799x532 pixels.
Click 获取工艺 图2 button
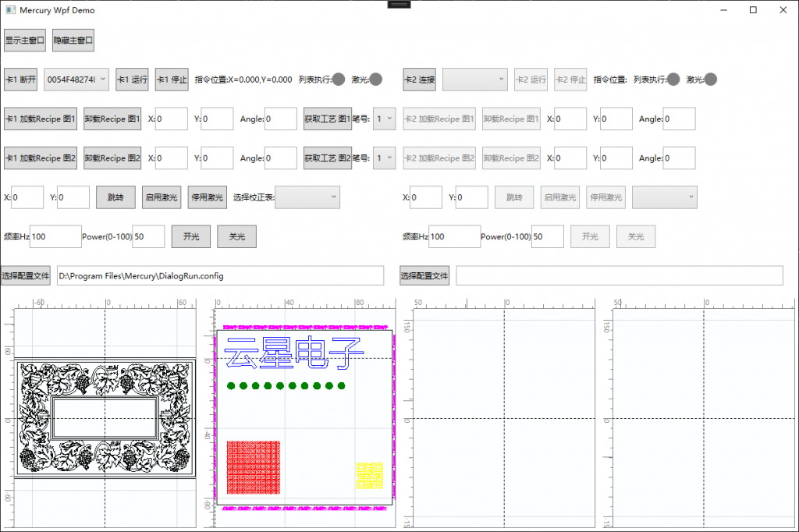tap(328, 158)
